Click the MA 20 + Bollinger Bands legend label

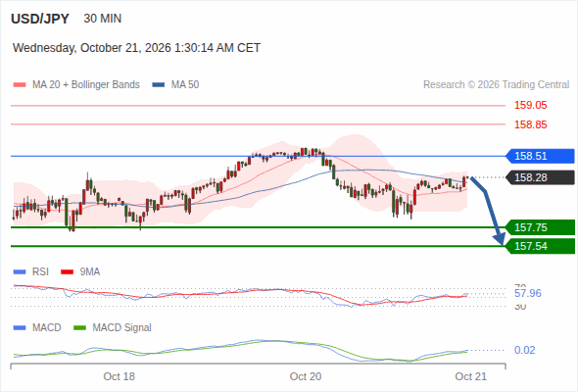(86, 85)
